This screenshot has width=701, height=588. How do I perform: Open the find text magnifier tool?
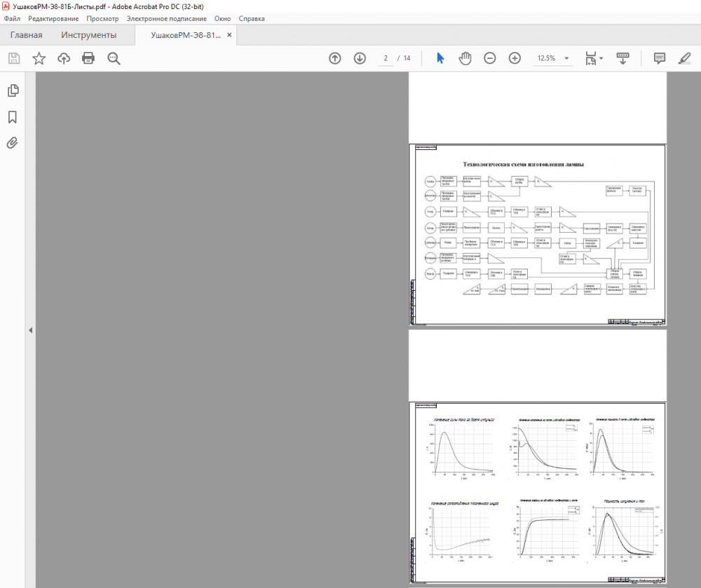(x=114, y=58)
